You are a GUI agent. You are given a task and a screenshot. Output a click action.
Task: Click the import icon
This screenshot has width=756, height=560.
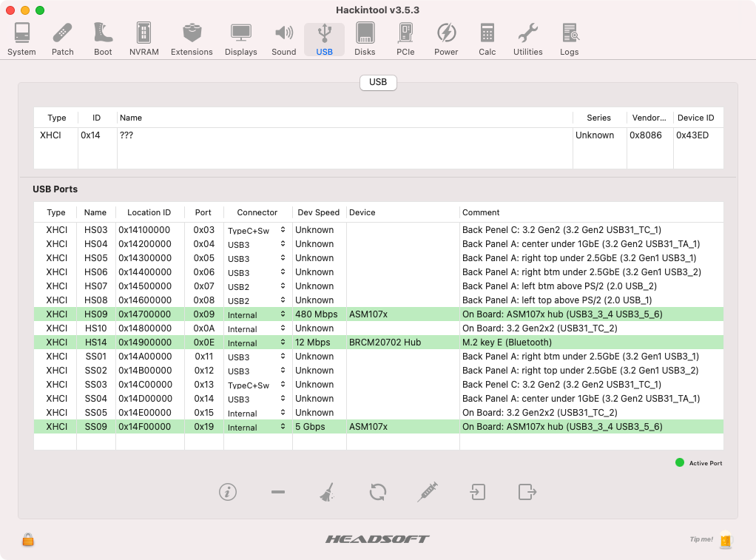click(477, 492)
